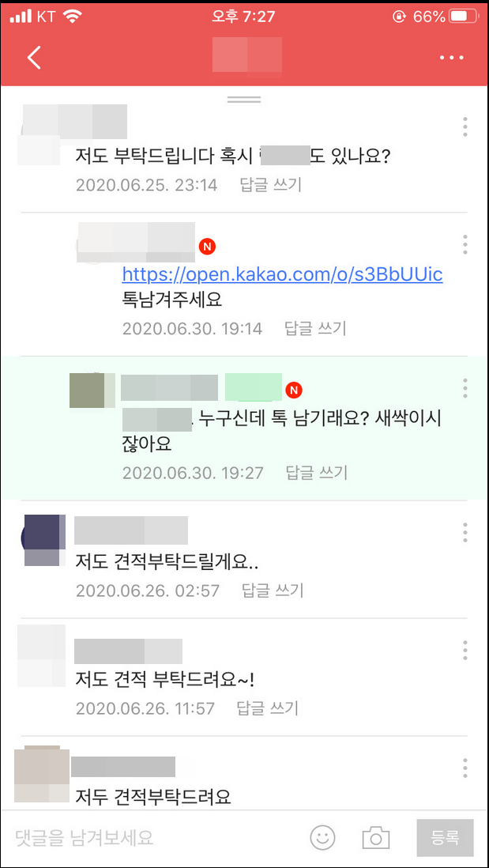The width and height of the screenshot is (489, 868).
Task: Tap 답글 쓰기 under the 02:57 comment
Action: [x=273, y=591]
